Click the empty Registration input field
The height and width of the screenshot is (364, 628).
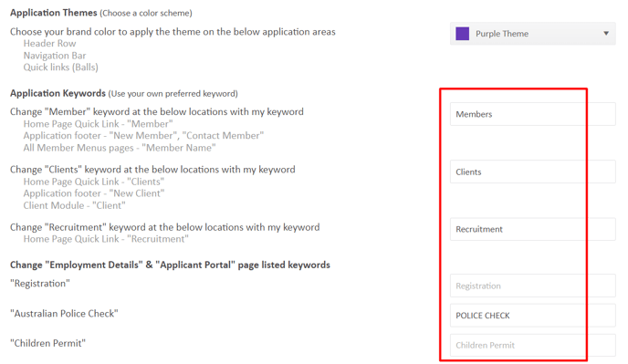(x=533, y=286)
